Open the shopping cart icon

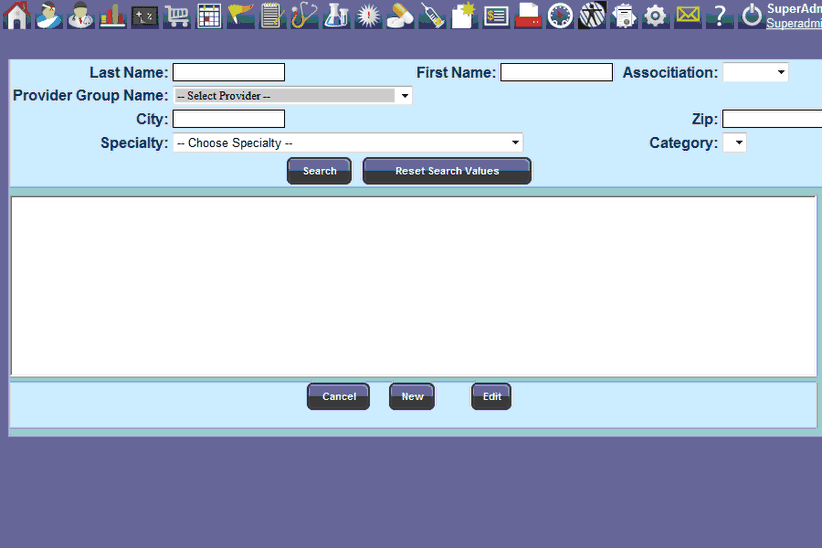pos(177,16)
